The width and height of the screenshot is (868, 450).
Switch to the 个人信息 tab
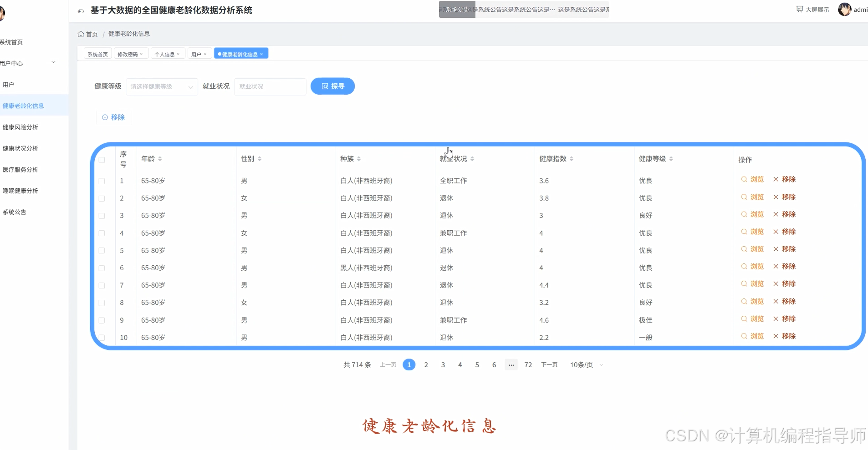[x=165, y=54]
